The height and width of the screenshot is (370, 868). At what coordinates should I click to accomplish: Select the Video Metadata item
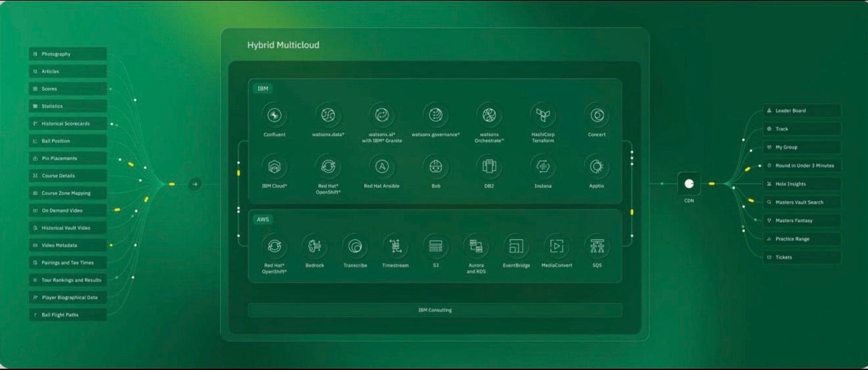pos(68,245)
